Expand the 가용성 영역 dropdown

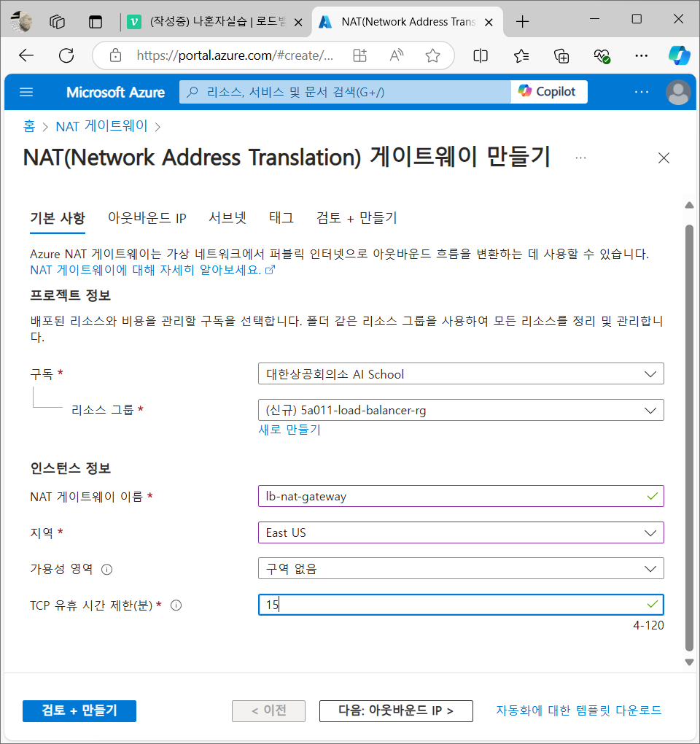pyautogui.click(x=461, y=568)
